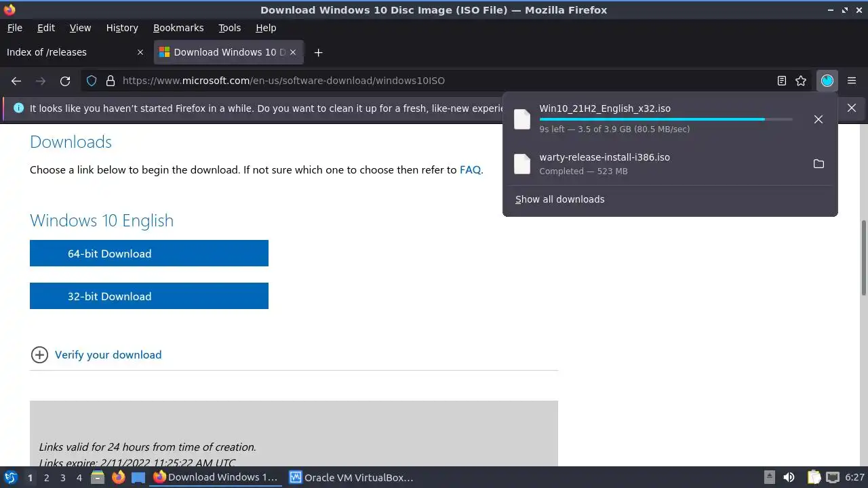The image size is (868, 488).
Task: Open the network status tray icon
Action: pyautogui.click(x=832, y=477)
